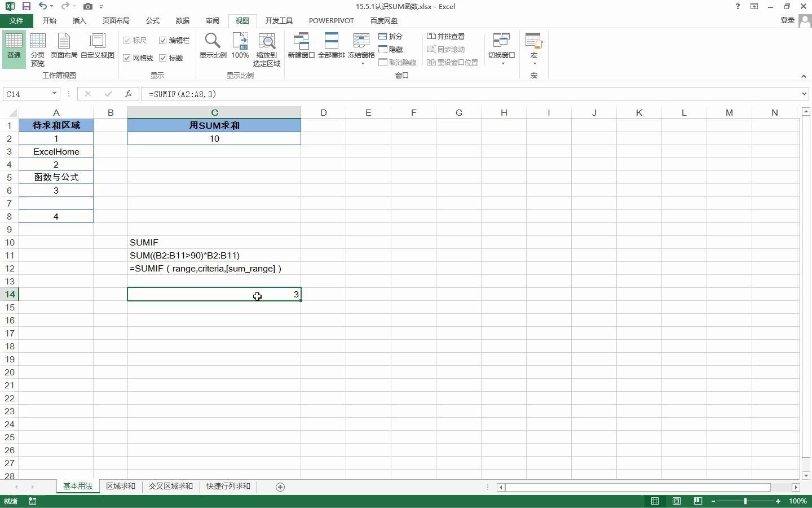This screenshot has height=508, width=812.
Task: Open Switch Windows (切换窗口) menu
Action: click(502, 49)
